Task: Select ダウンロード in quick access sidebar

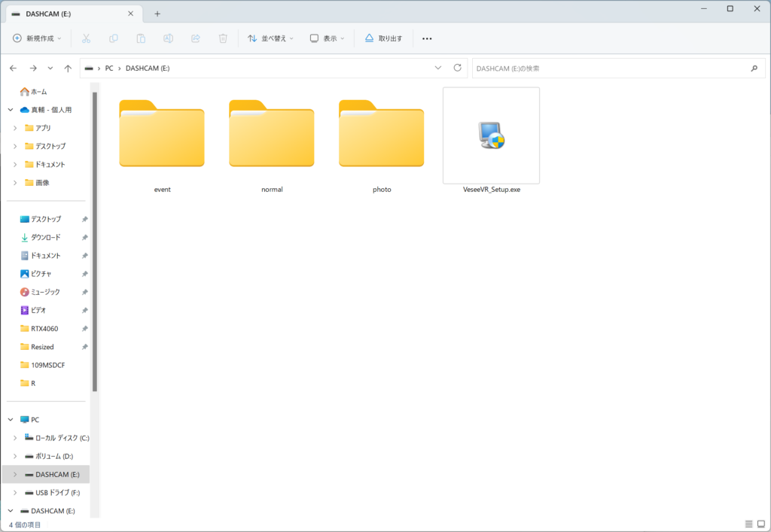Action: [45, 238]
